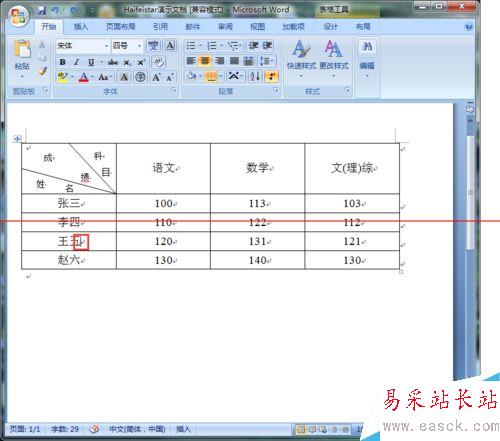Switch to the 插入 (Insert) tab
500x441 pixels.
tap(80, 27)
